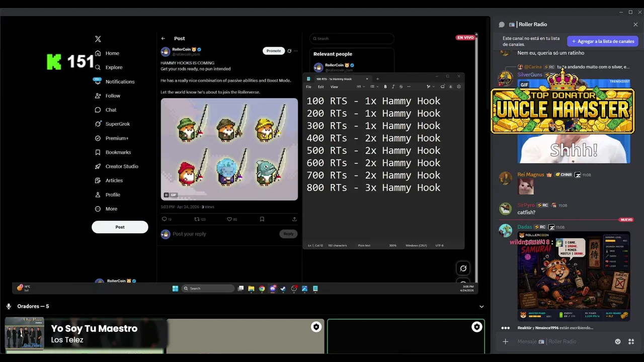The image size is (644, 362).
Task: Open Task View on taskbar
Action: click(x=240, y=289)
